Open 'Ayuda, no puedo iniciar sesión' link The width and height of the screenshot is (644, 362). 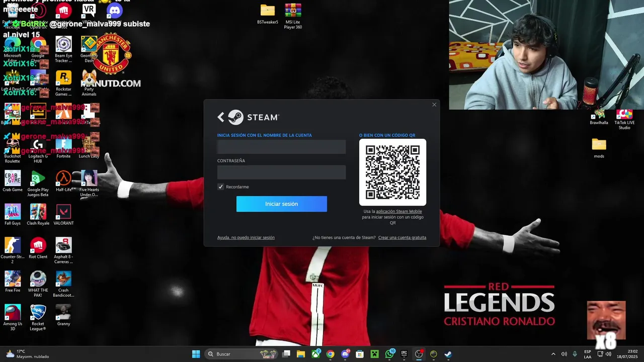click(x=246, y=237)
